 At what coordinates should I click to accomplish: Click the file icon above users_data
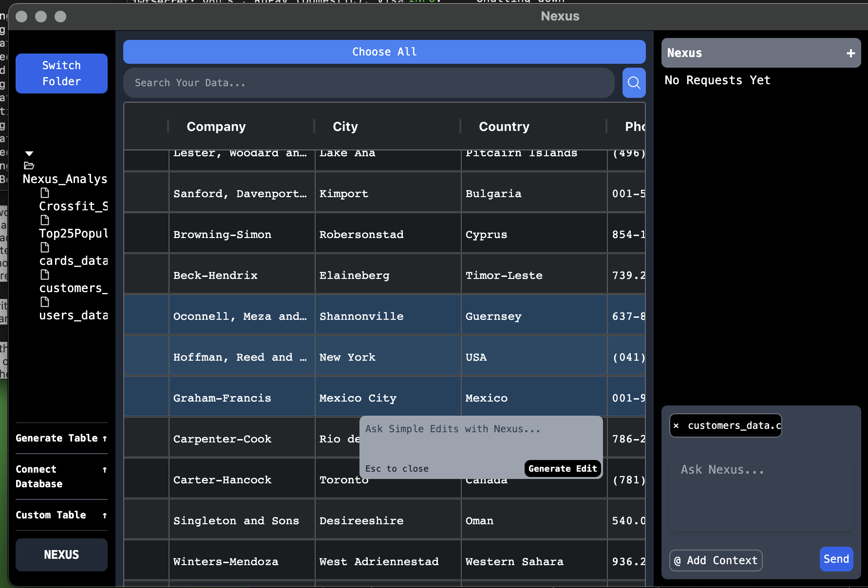tap(45, 302)
